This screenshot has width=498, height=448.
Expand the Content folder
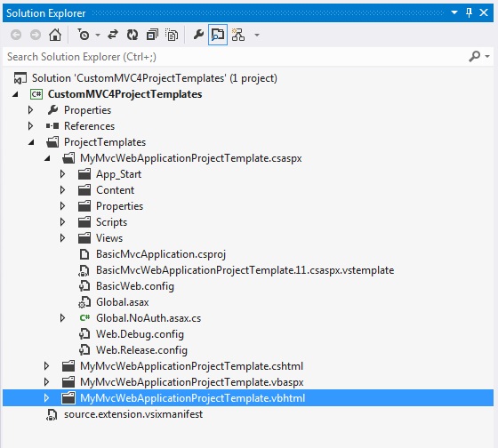[62, 190]
